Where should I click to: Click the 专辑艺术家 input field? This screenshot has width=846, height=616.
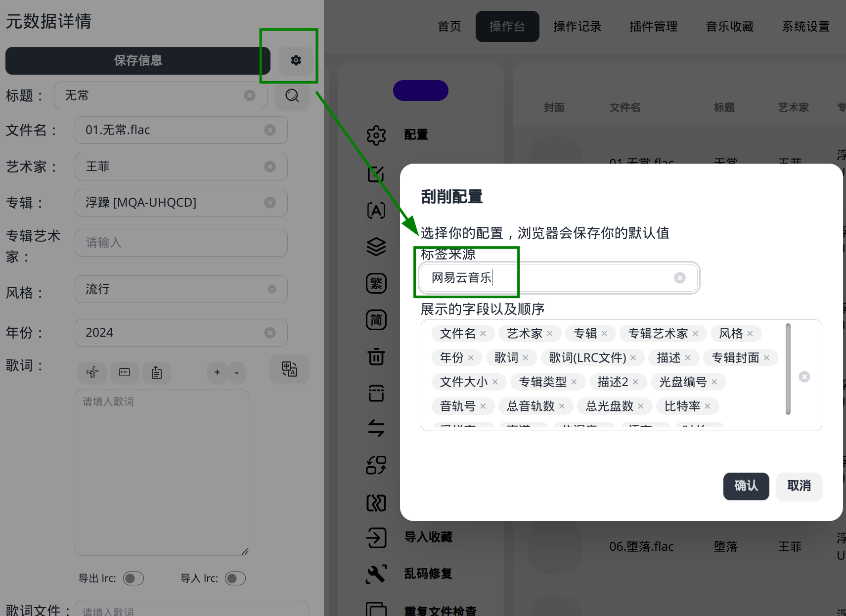point(181,243)
